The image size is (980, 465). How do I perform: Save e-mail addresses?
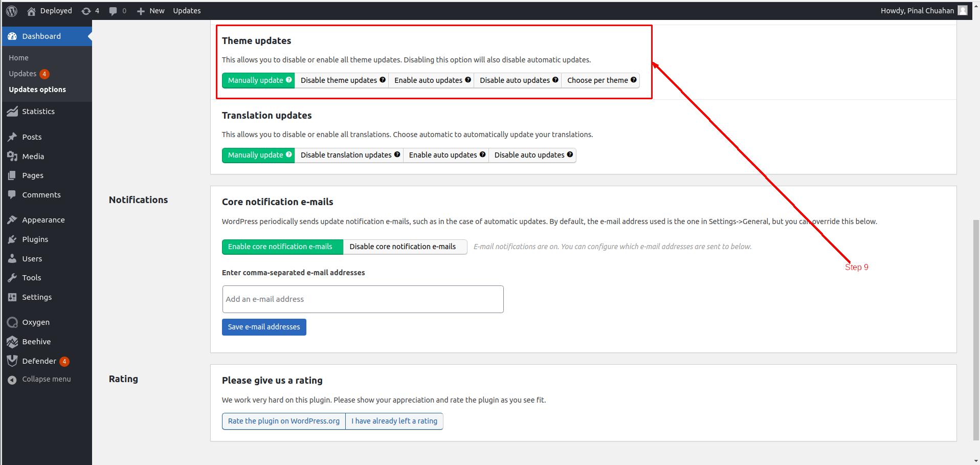click(264, 327)
